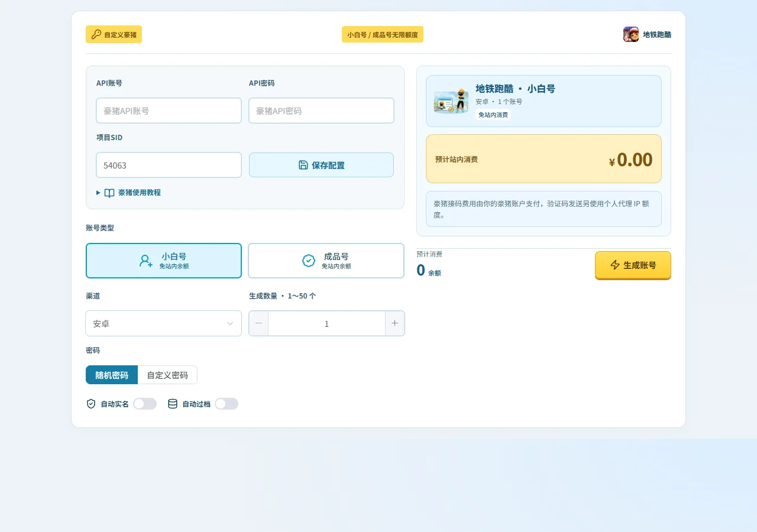
Task: Click the user-plus icon on 小白号
Action: (x=146, y=261)
